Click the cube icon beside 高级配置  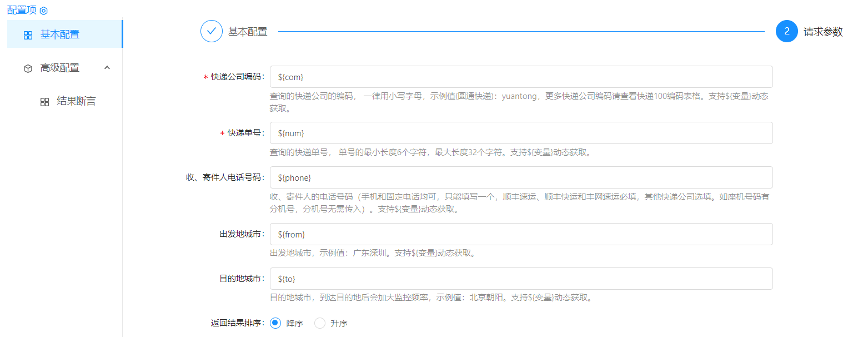[28, 68]
